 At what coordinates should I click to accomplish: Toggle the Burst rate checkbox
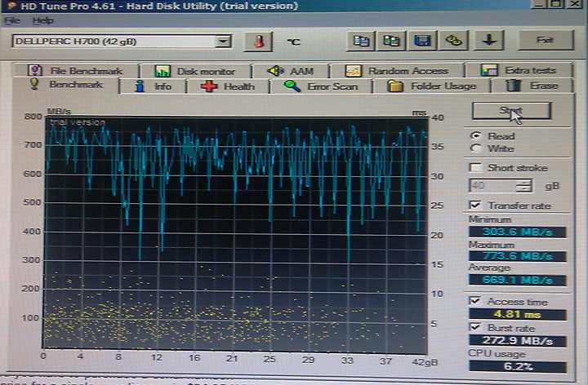coord(475,327)
